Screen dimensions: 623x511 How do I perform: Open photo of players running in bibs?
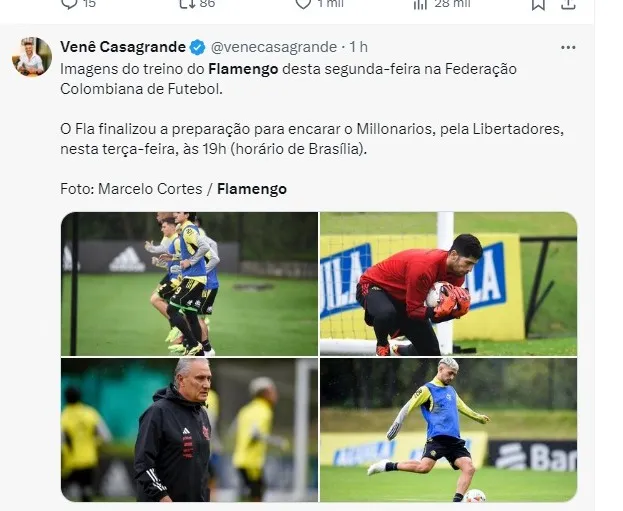tap(190, 284)
